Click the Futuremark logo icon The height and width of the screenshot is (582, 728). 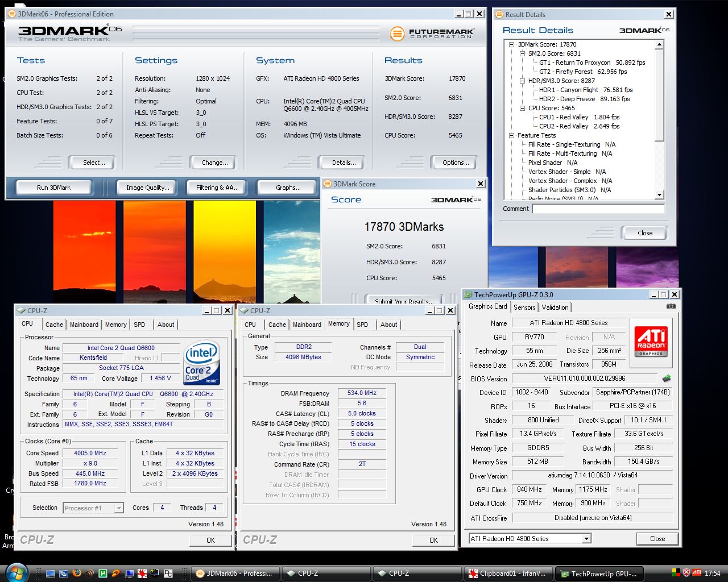[397, 34]
